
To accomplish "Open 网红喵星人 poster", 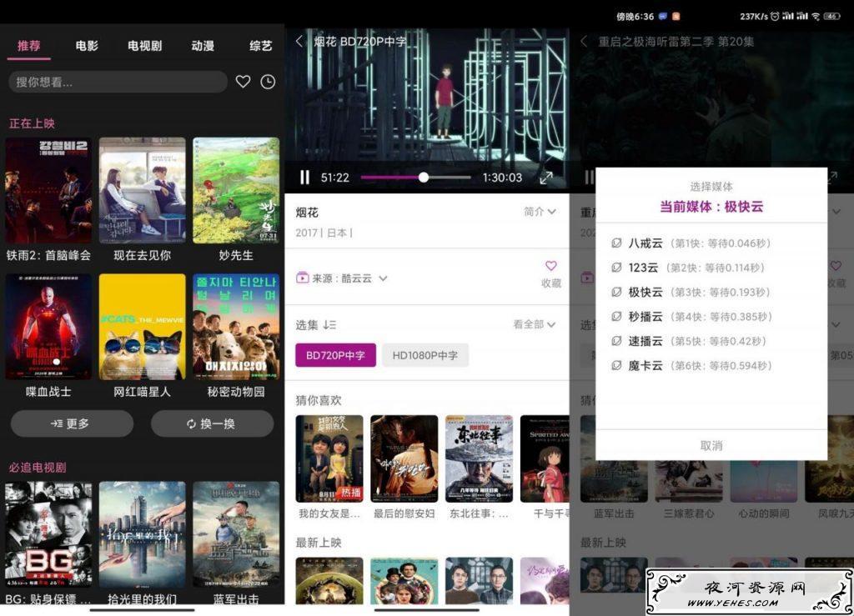I will click(142, 327).
